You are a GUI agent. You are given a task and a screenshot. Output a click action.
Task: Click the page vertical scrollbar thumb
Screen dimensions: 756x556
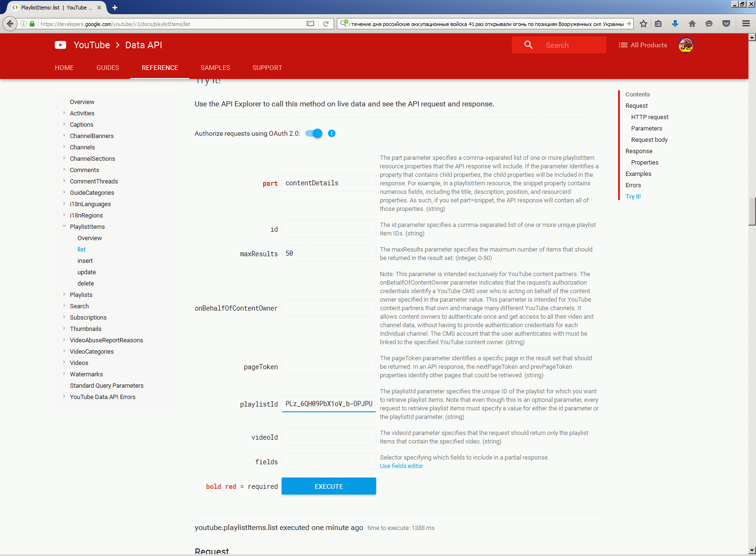coord(752,211)
